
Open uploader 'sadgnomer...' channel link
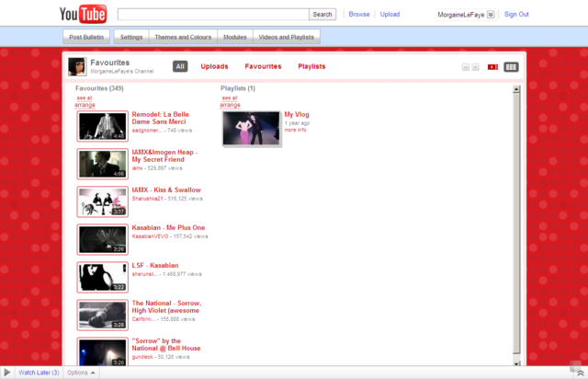pos(147,131)
